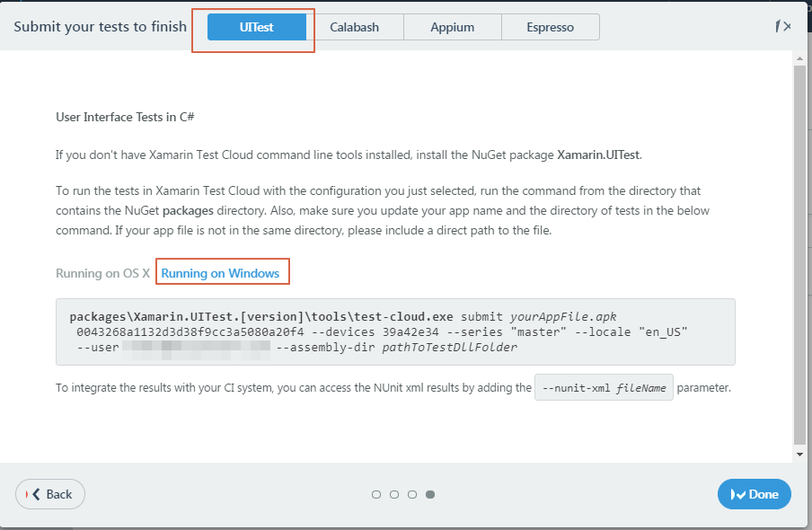Jump to the third step dot
The height and width of the screenshot is (530, 812).
(x=412, y=495)
